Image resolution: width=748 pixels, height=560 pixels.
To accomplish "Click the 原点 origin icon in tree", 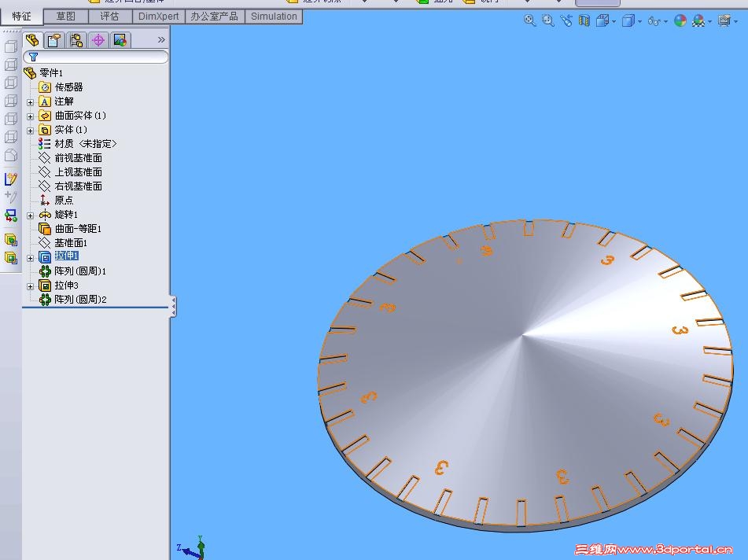I will (44, 201).
